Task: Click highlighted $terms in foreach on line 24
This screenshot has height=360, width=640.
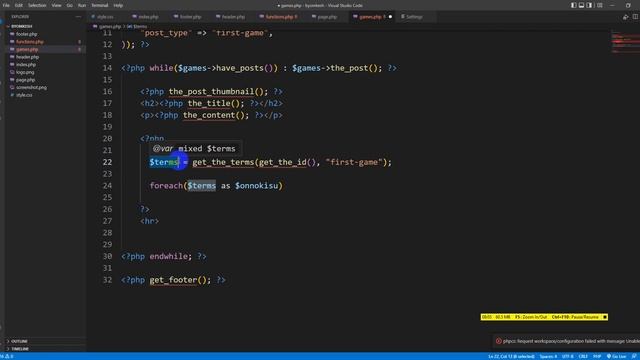Action: [x=202, y=186]
